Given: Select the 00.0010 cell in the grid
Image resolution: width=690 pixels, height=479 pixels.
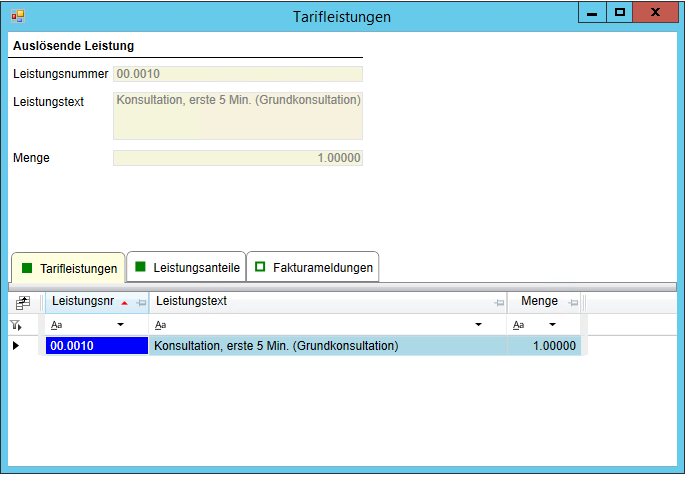Looking at the screenshot, I should tap(97, 346).
